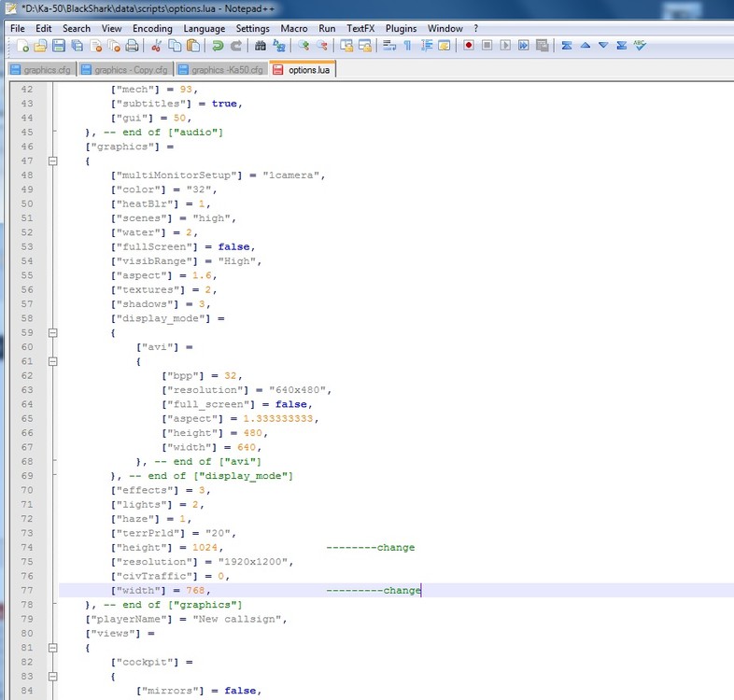Start macro recording with red record icon

point(469,45)
